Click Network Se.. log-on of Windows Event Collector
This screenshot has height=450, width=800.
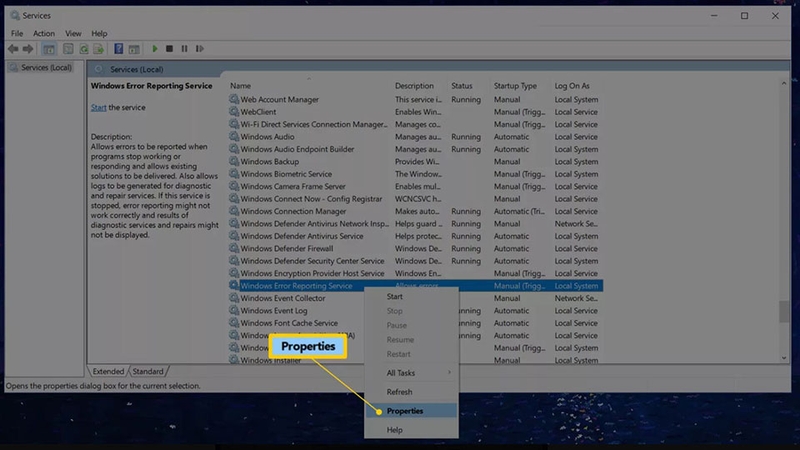[576, 298]
